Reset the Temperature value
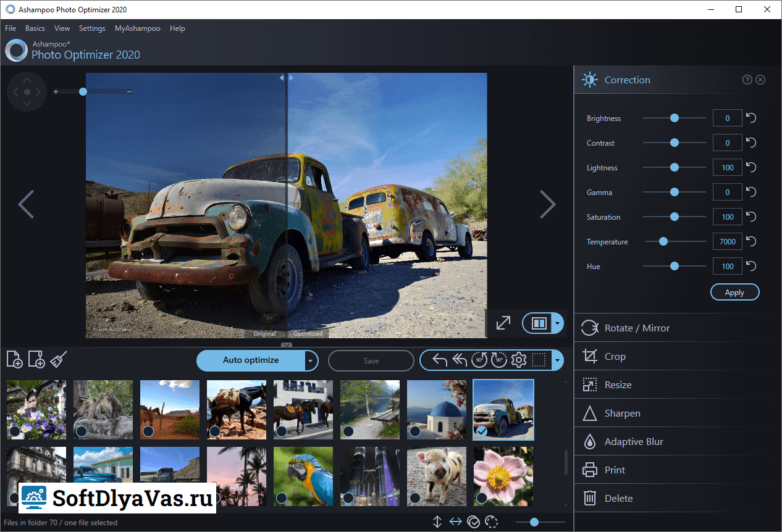The width and height of the screenshot is (782, 532). (x=751, y=241)
